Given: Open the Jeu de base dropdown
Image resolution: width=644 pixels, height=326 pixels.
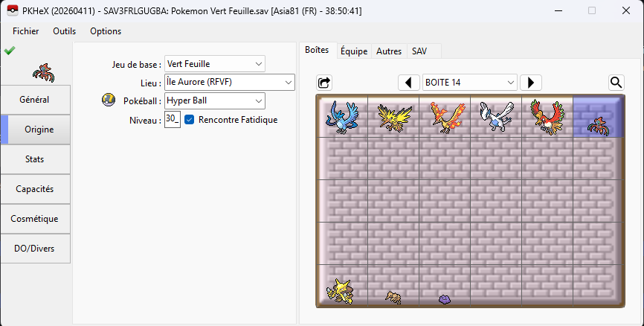Looking at the screenshot, I should (215, 64).
